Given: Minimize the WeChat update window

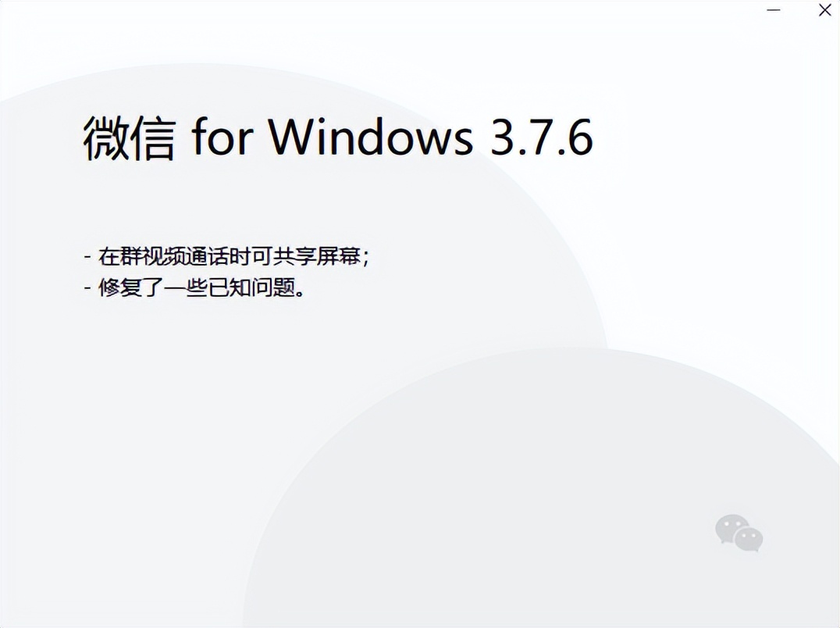Looking at the screenshot, I should [x=774, y=10].
